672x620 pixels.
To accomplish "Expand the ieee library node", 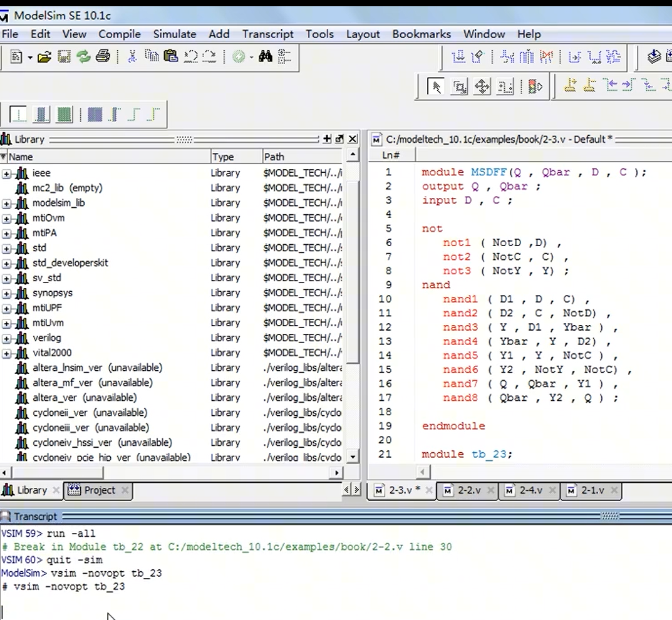I will (6, 173).
